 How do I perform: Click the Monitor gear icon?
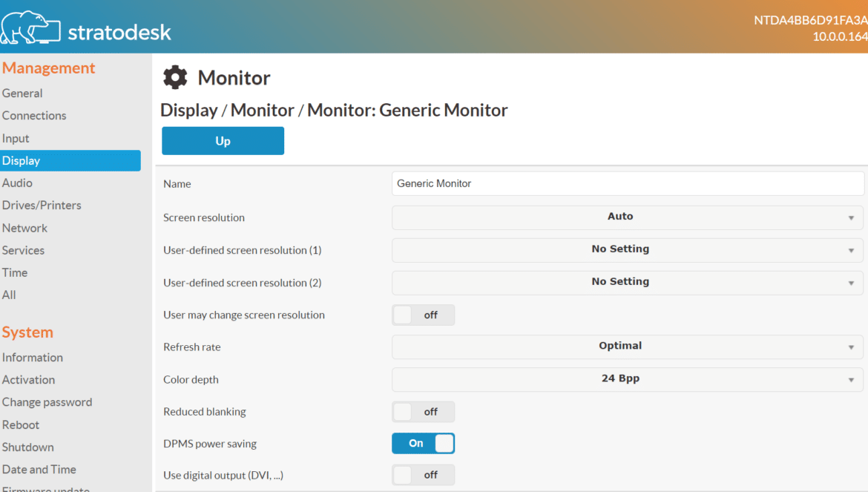tap(175, 77)
